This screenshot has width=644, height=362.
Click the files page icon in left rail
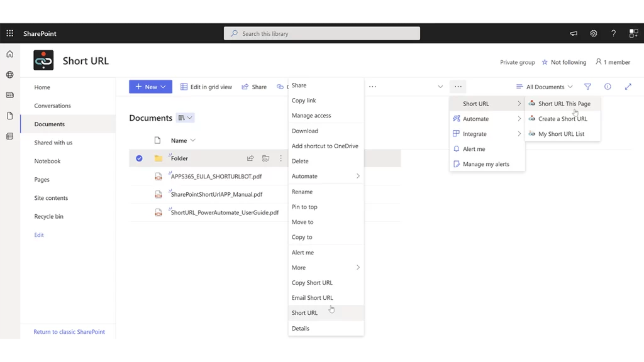(x=10, y=116)
